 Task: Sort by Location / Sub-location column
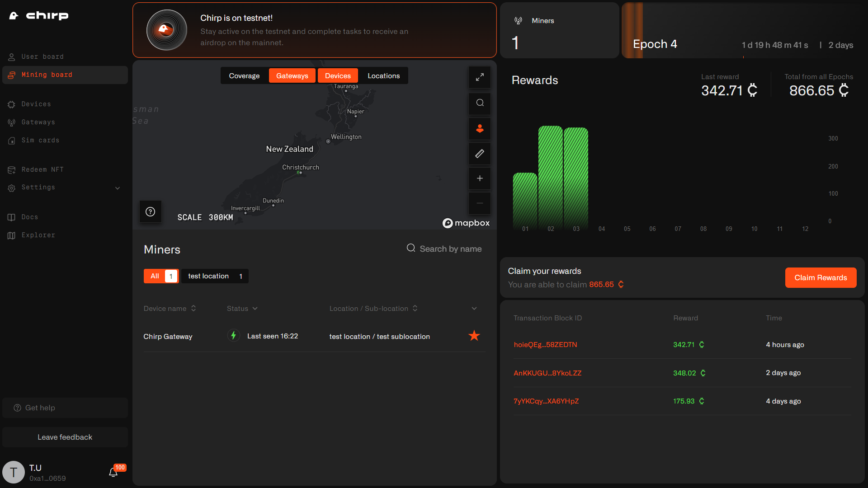pyautogui.click(x=373, y=308)
